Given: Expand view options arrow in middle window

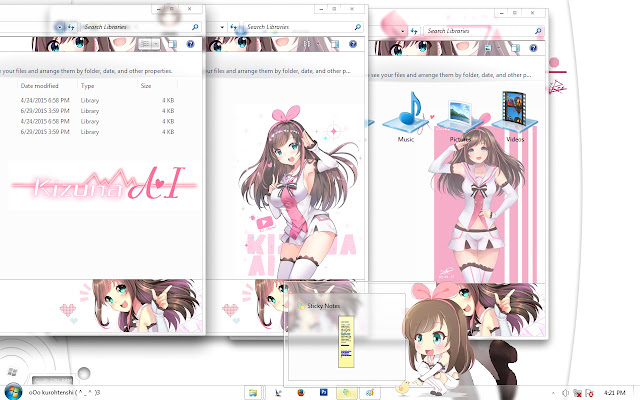Looking at the screenshot, I should point(318,44).
